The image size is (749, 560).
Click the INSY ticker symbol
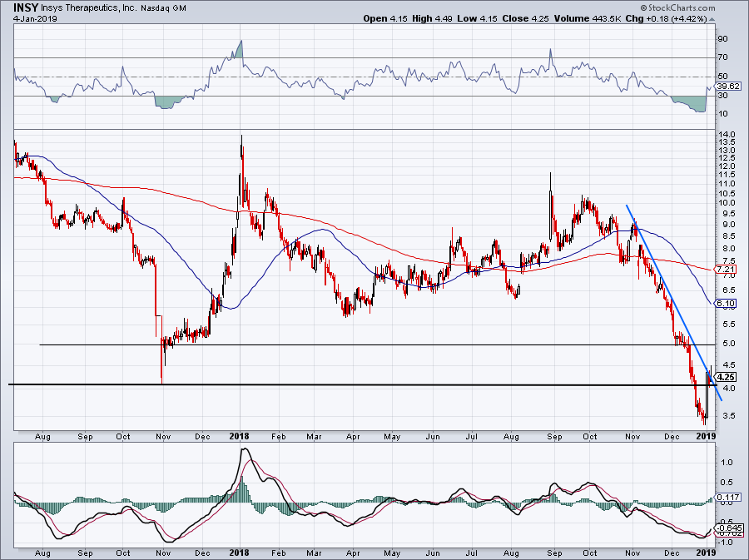[x=25, y=8]
